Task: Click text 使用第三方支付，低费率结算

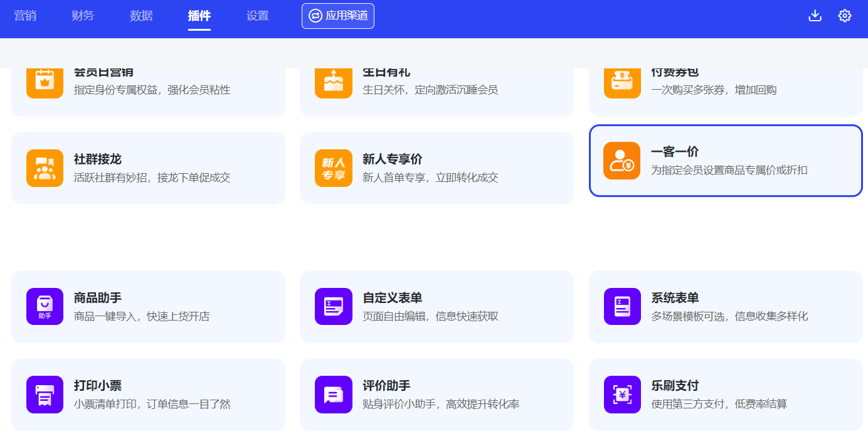Action: click(719, 404)
